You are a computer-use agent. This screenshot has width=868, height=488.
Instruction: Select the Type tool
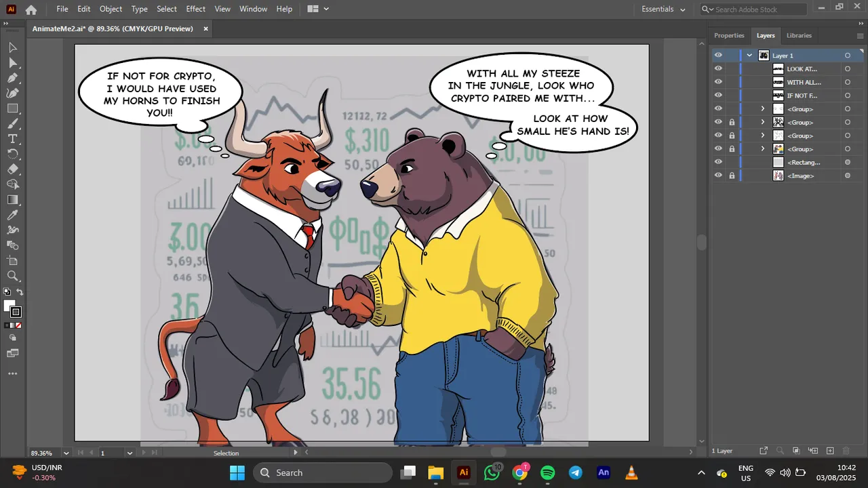[12, 139]
